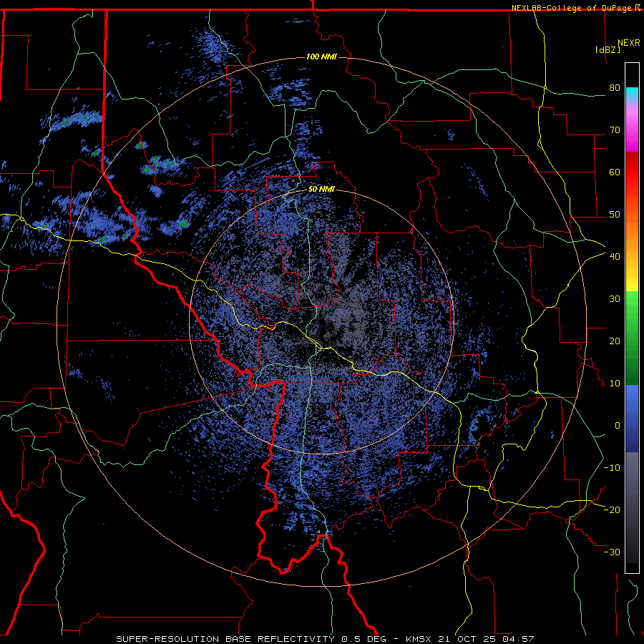Click the 80 value on the dBZ scale
Viewport: 644px width, 644px height.
(615, 87)
